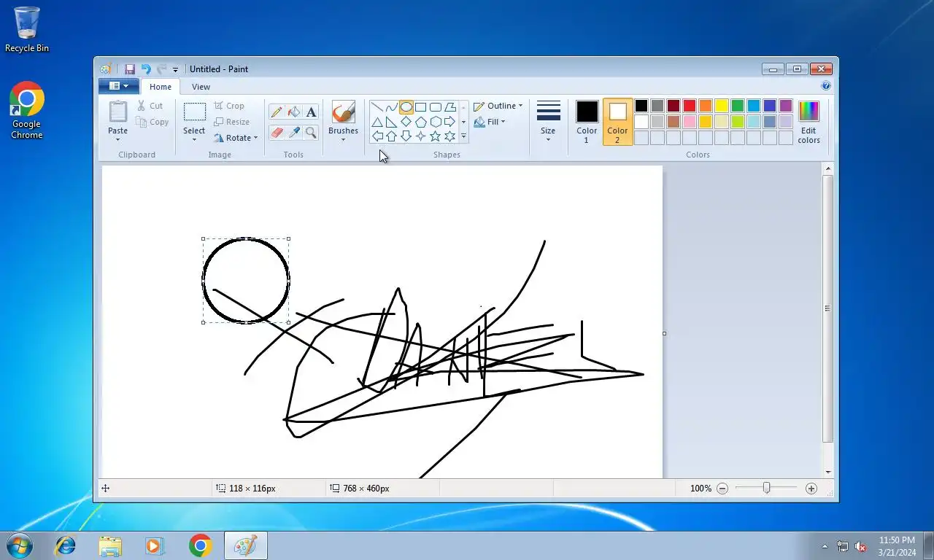The image size is (934, 560).
Task: Select the Text tool
Action: [311, 112]
